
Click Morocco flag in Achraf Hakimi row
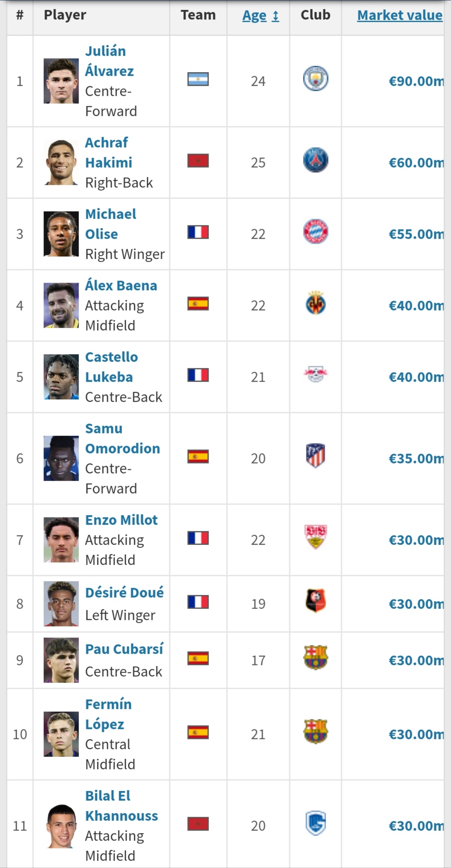point(198,160)
